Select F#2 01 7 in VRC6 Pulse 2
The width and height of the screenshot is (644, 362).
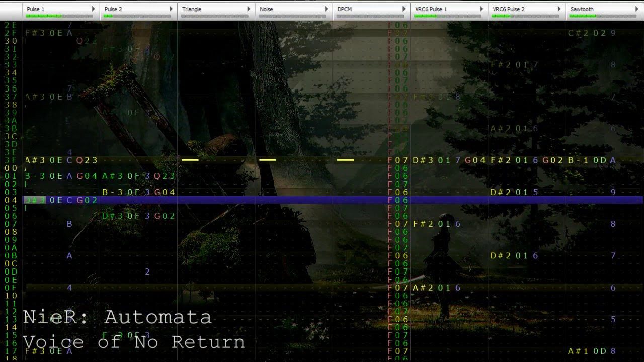[x=514, y=65]
